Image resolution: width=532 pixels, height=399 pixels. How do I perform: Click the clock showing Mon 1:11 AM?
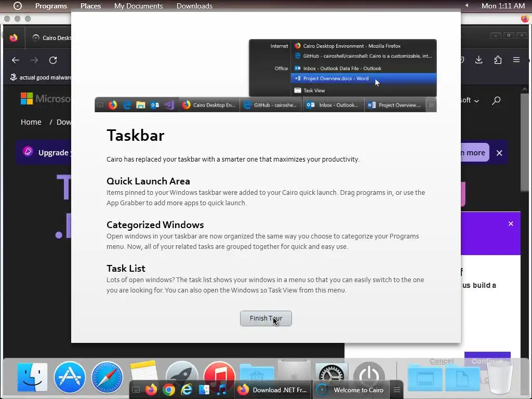click(503, 6)
